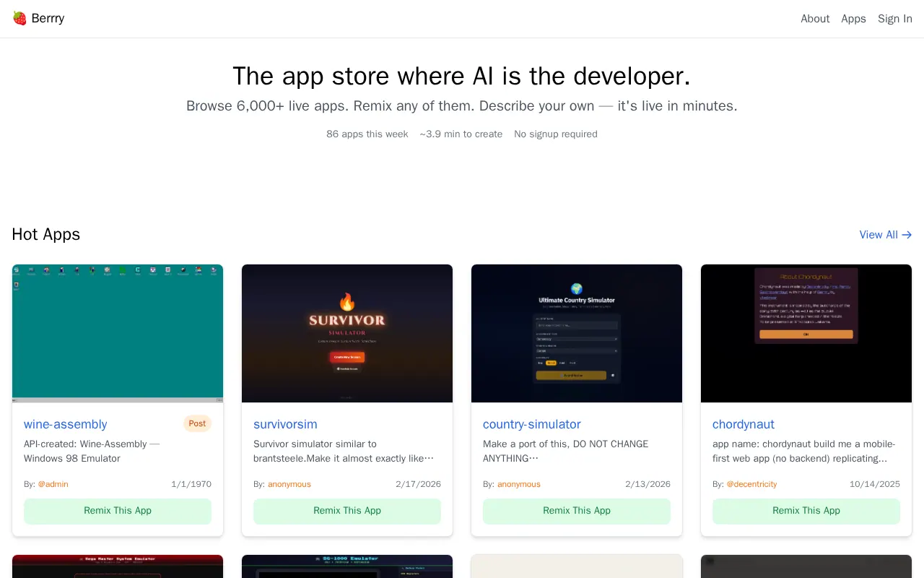924x578 pixels.
Task: Click the View All link
Action: click(x=886, y=235)
